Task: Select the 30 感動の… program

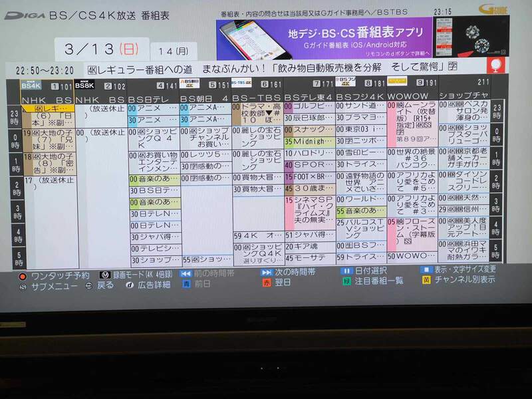Action: (205, 167)
